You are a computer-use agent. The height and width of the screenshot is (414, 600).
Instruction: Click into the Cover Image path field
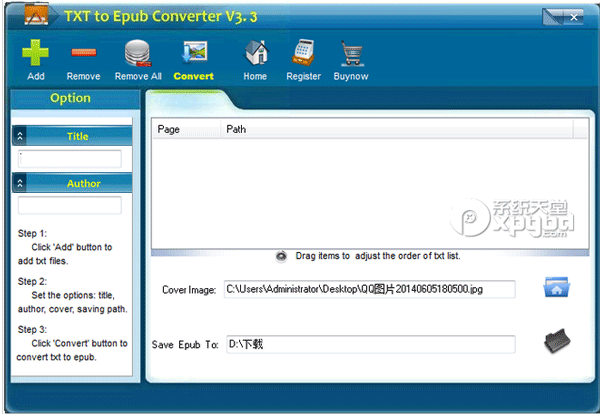(x=369, y=289)
